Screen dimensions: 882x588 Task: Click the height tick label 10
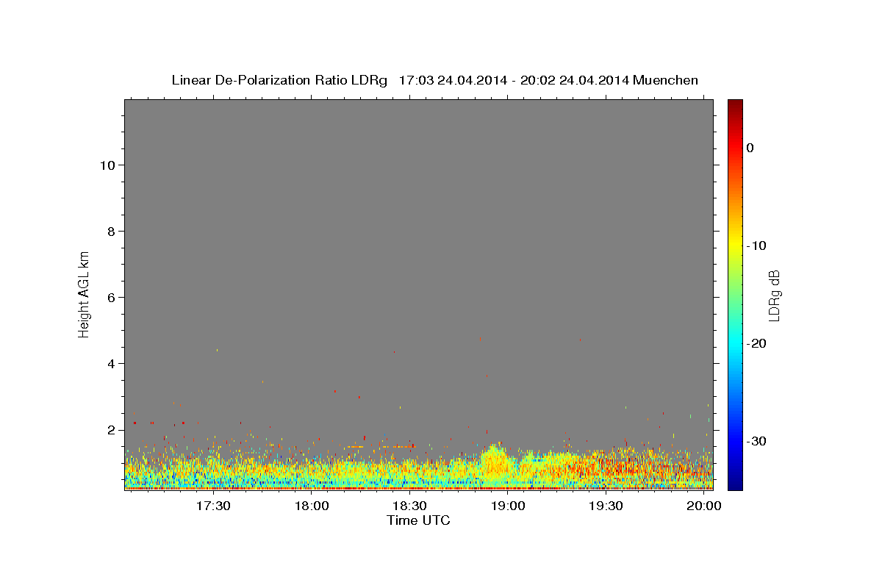(x=109, y=165)
